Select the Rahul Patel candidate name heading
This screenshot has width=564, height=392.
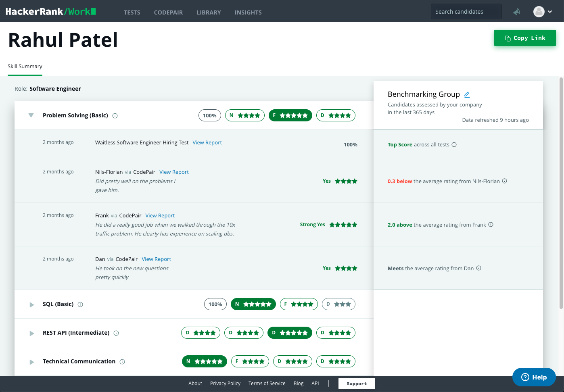pyautogui.click(x=63, y=40)
